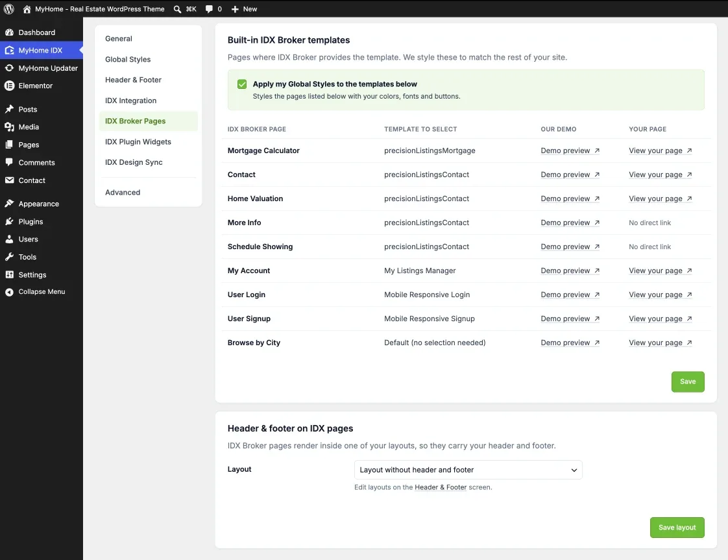Click the Tools wrench icon
Image resolution: width=728 pixels, height=560 pixels.
(9, 257)
